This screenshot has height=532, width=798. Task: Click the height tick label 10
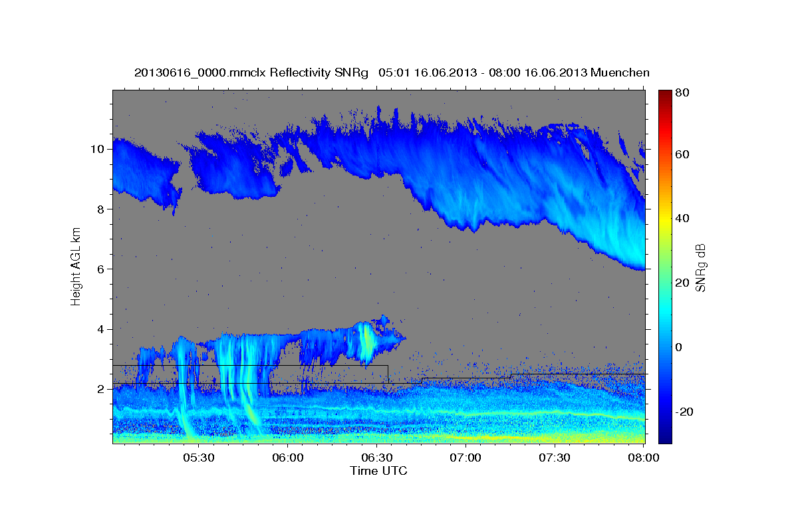click(99, 149)
